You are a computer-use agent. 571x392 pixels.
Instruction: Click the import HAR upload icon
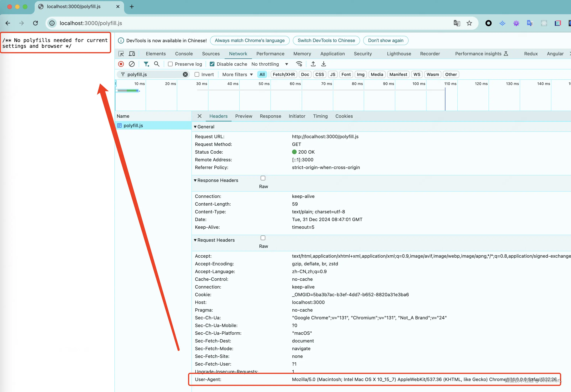click(313, 64)
